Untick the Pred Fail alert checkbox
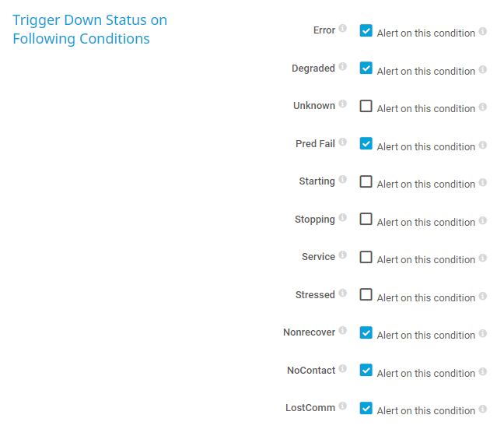This screenshot has width=504, height=429. (x=366, y=144)
